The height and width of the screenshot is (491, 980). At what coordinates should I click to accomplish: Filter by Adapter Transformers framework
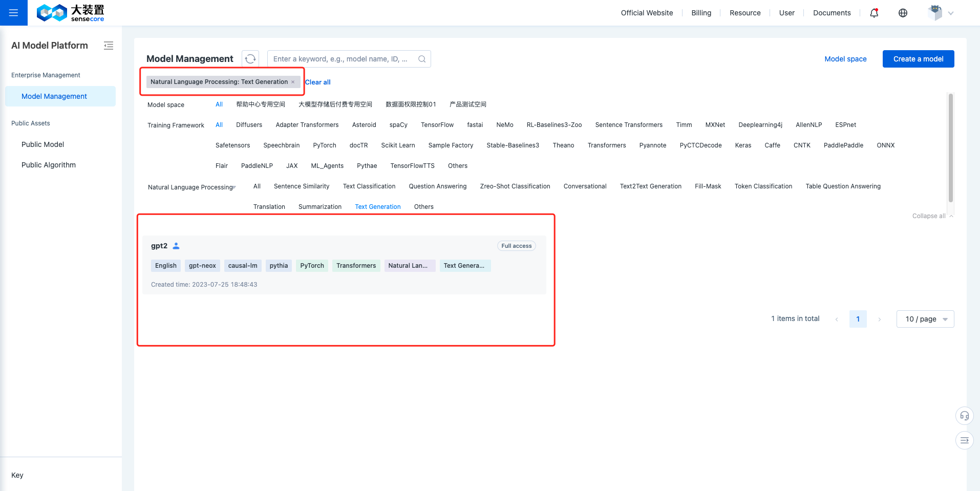point(307,125)
